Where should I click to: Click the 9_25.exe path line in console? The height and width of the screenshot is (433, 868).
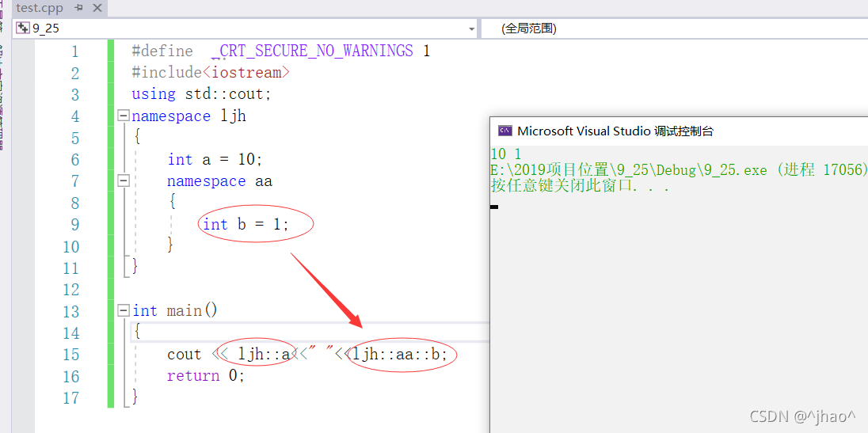[679, 169]
